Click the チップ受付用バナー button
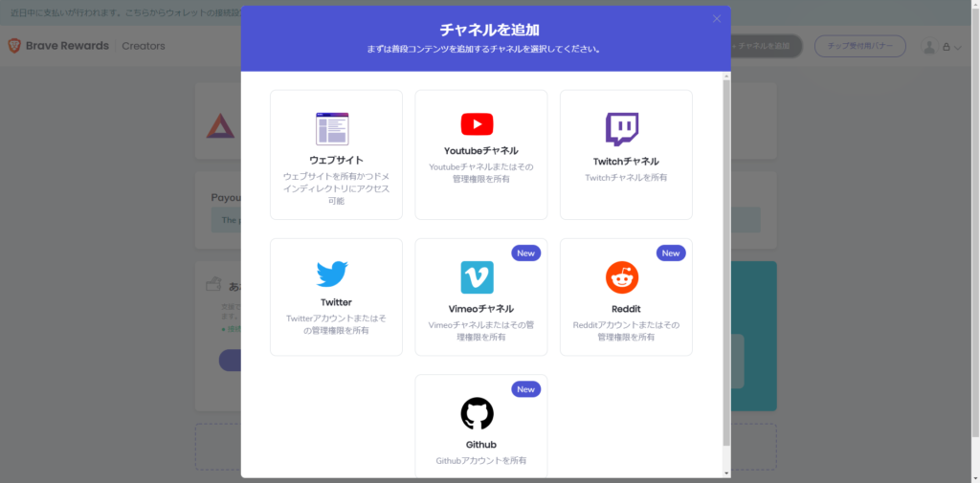This screenshot has height=483, width=980. pyautogui.click(x=859, y=46)
